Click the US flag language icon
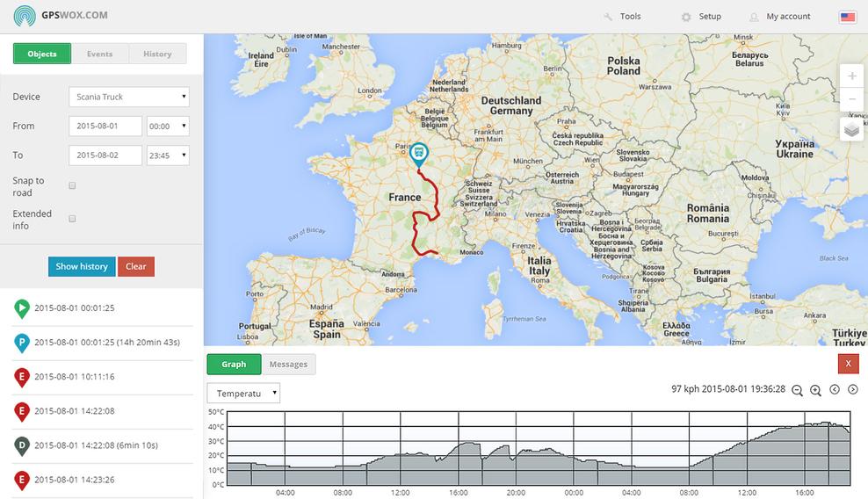The height and width of the screenshot is (499, 868). (x=848, y=17)
